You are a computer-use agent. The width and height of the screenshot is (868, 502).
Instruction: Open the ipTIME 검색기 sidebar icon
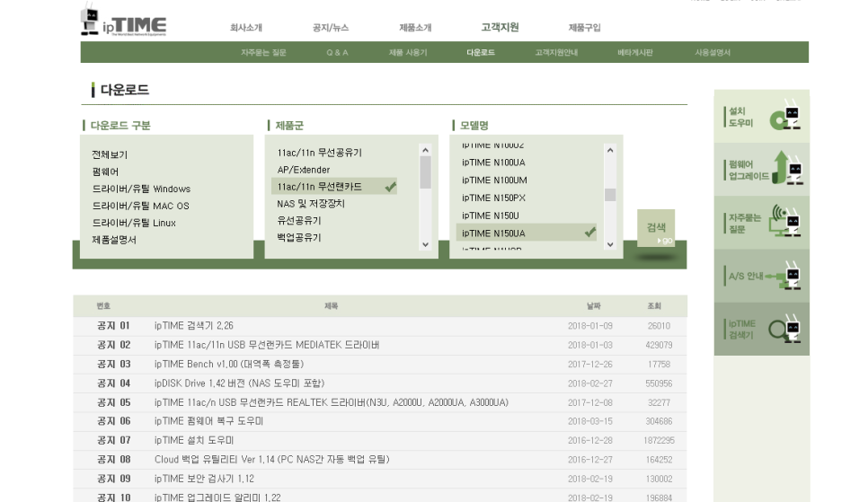click(x=762, y=329)
